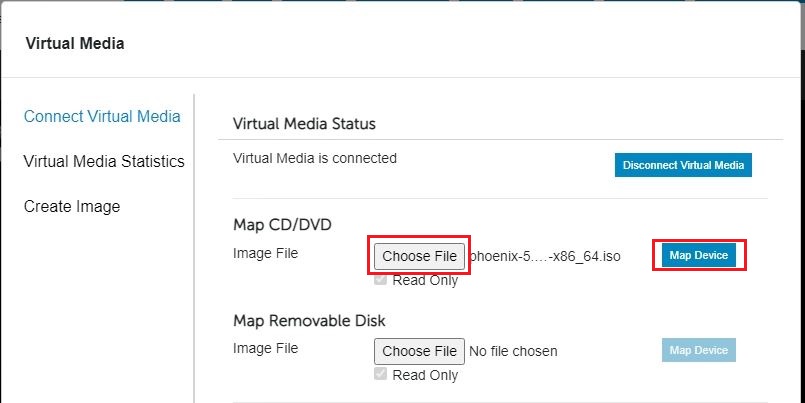Click the Map Removable Disk section heading
Screen dimensions: 805x403
[x=309, y=320]
